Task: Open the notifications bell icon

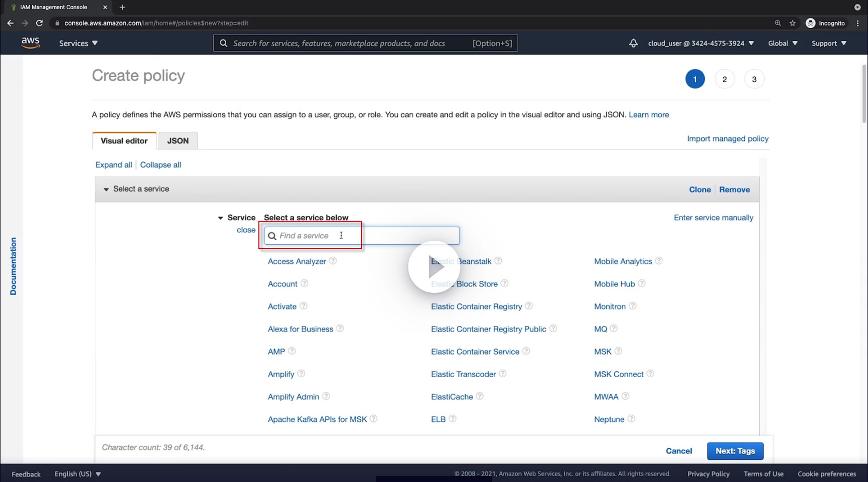Action: [x=634, y=43]
